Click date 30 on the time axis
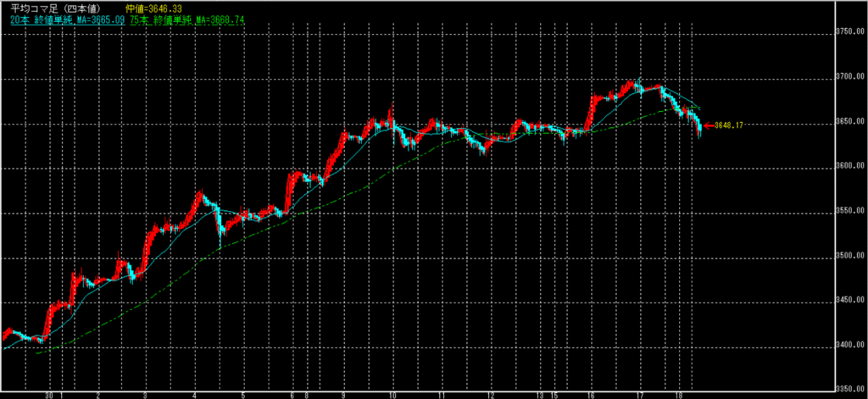The image size is (868, 399). [x=50, y=395]
